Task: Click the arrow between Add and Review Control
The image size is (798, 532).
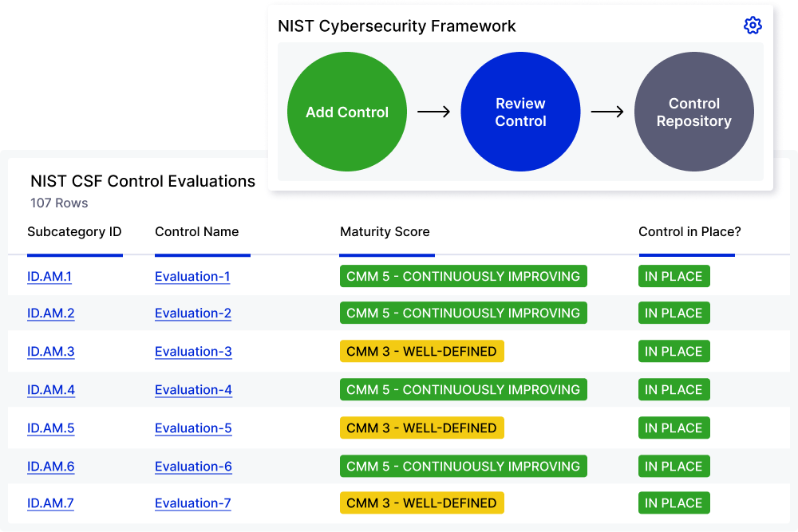Action: [434, 112]
